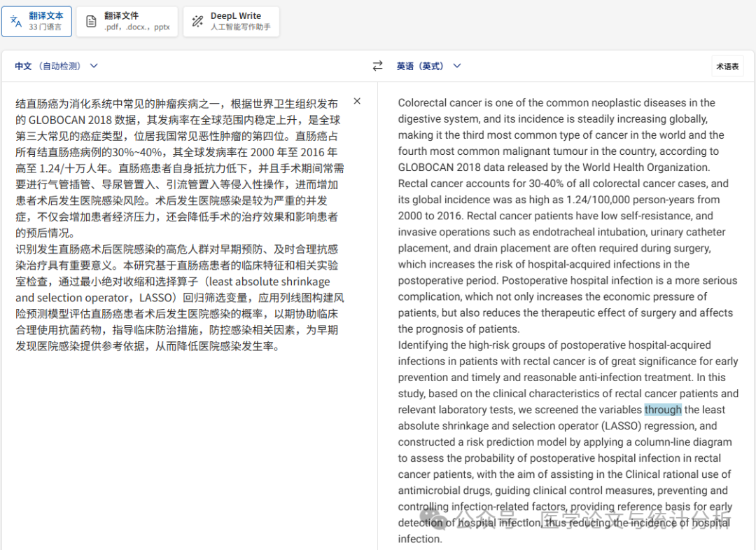Screen dimensions: 756x550
Task: Open the 翻译文件 file translation tab
Action: tap(127, 21)
